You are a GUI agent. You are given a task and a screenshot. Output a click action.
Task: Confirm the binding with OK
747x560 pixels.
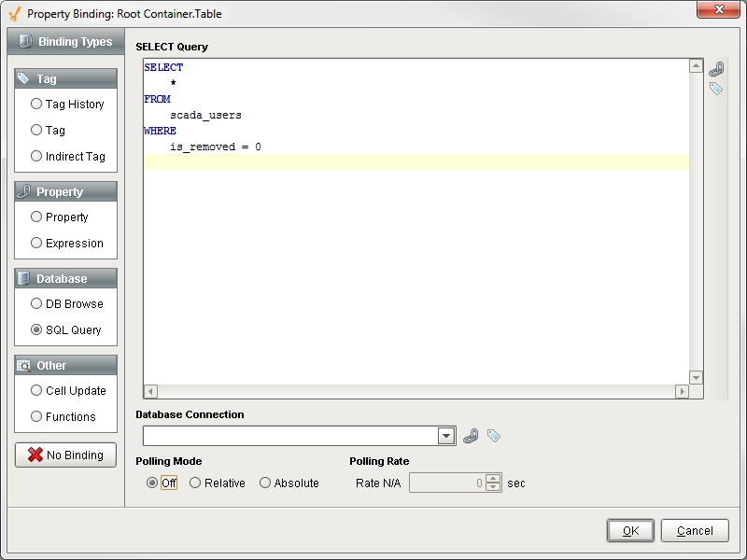pos(630,530)
